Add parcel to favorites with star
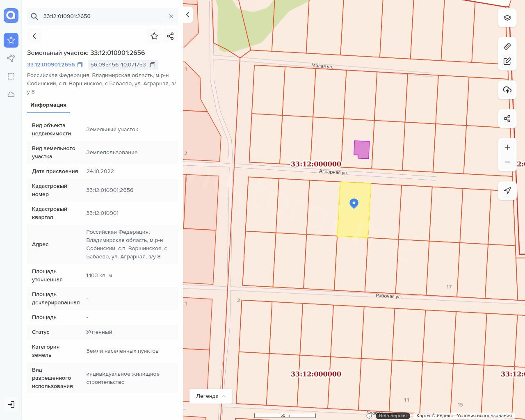The height and width of the screenshot is (420, 525). [x=154, y=36]
